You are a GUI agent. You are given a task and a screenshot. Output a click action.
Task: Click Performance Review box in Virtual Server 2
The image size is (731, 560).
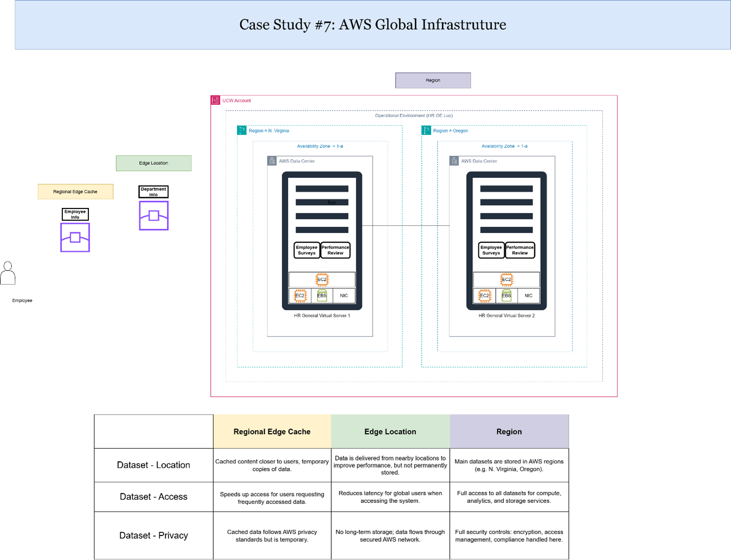pyautogui.click(x=520, y=250)
